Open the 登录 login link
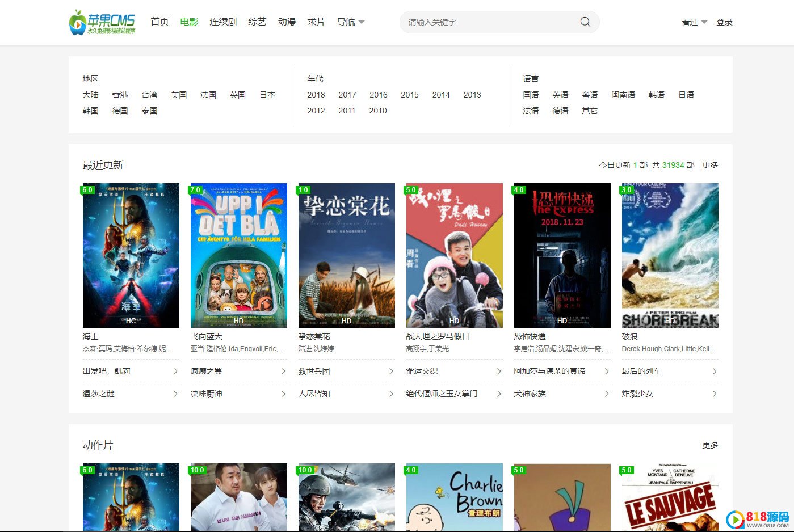The image size is (794, 532). pos(724,22)
